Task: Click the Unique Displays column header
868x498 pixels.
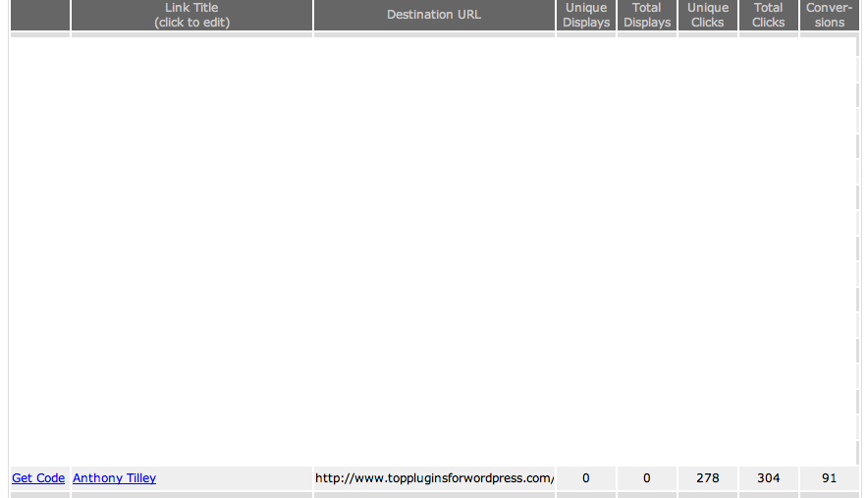Action: pos(586,15)
